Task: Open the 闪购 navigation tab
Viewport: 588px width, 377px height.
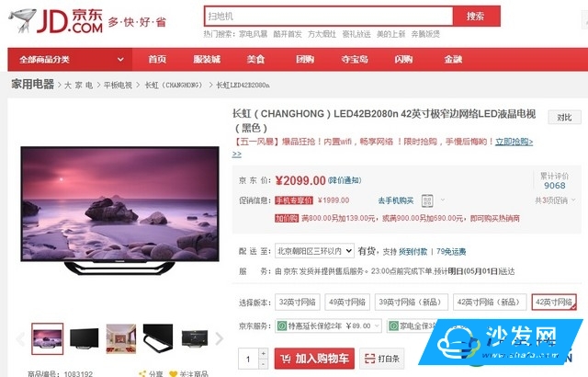Action: tap(403, 59)
